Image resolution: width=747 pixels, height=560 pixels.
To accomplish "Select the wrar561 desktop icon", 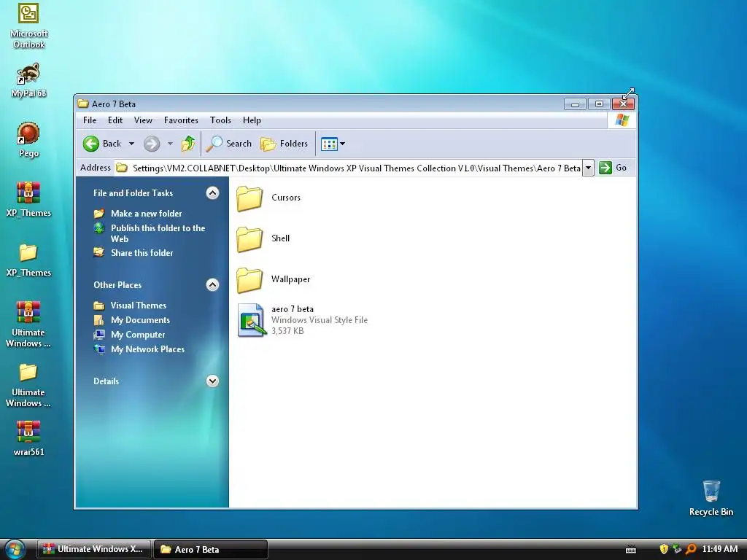I will [x=28, y=438].
